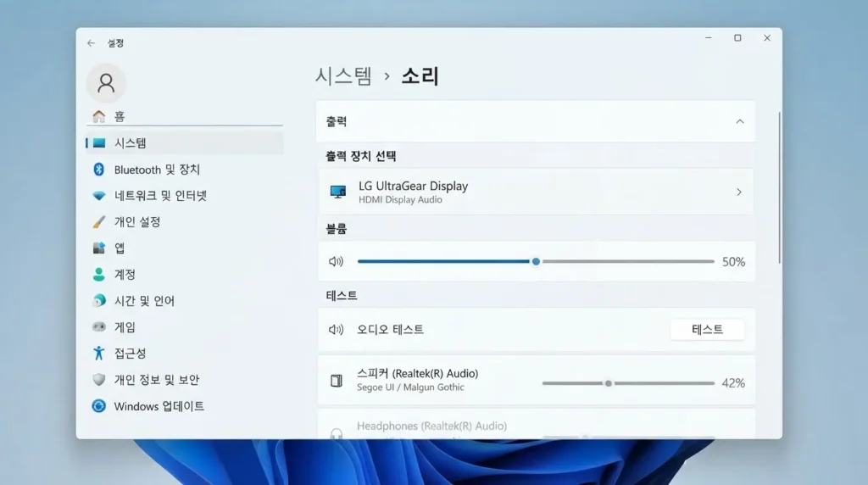The width and height of the screenshot is (868, 485).
Task: Click the HDMI Display Audio subtitle
Action: [x=400, y=200]
